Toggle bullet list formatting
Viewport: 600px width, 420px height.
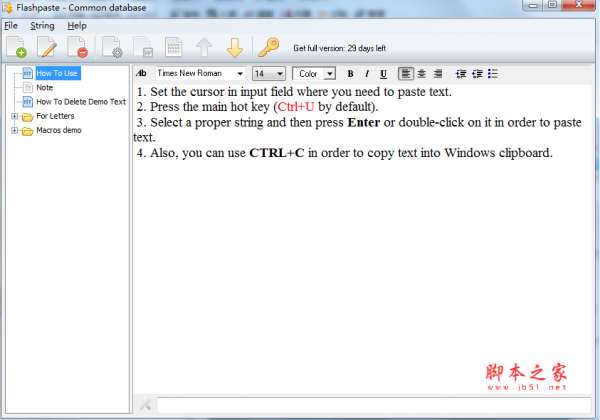(x=493, y=73)
